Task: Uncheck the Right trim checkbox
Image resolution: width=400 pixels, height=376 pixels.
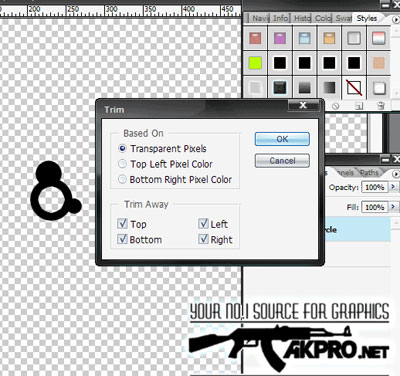Action: 203,239
